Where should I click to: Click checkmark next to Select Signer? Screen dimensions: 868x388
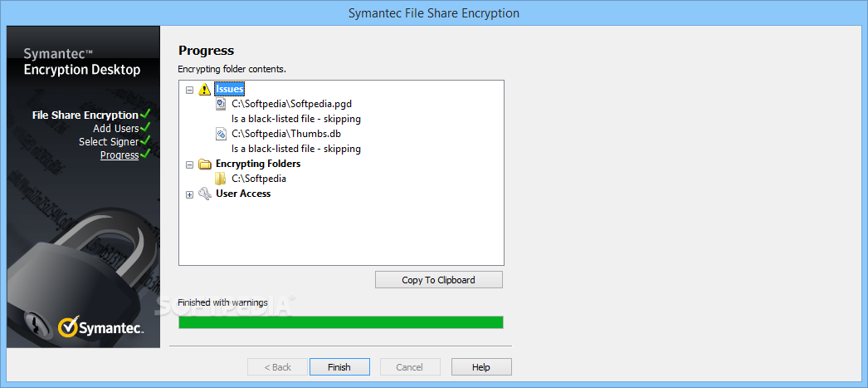[x=145, y=140]
